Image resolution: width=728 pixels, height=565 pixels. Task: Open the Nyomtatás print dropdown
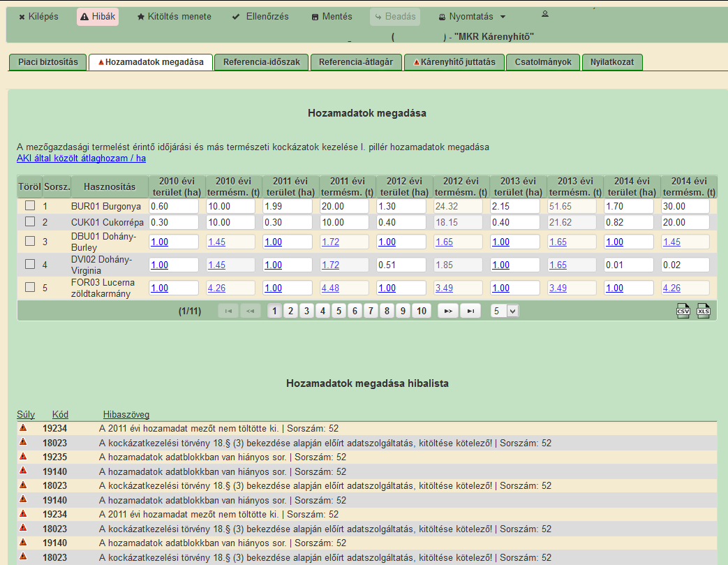point(472,17)
